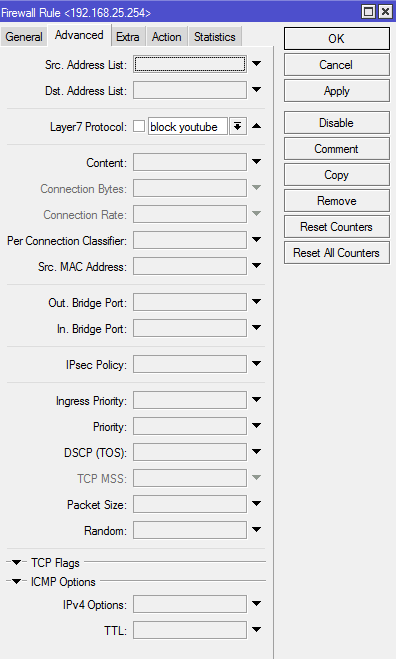Click the Per Connection Classifier input
The height and width of the screenshot is (659, 396).
(190, 240)
